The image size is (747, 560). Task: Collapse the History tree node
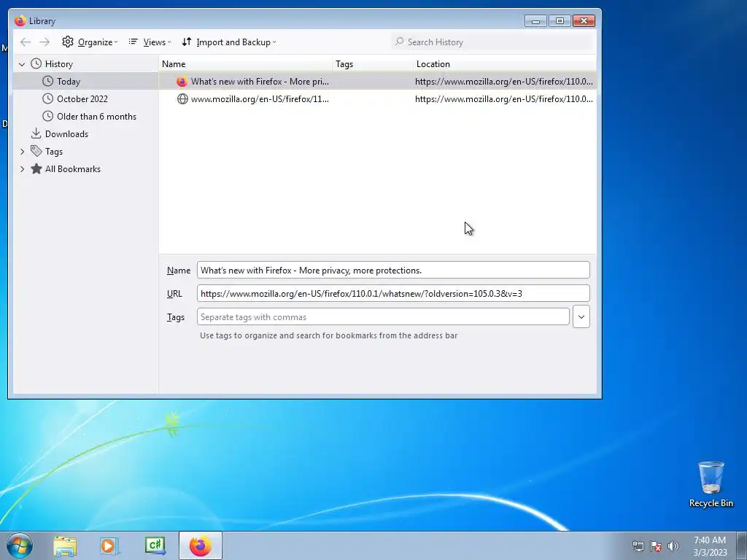point(22,64)
